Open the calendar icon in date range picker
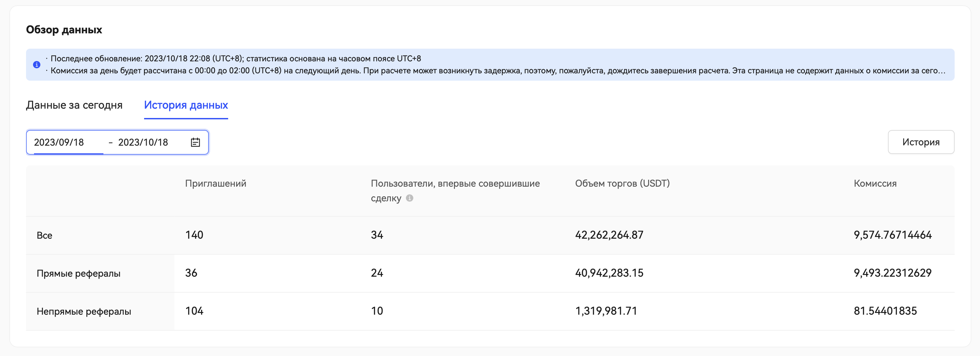 point(195,142)
